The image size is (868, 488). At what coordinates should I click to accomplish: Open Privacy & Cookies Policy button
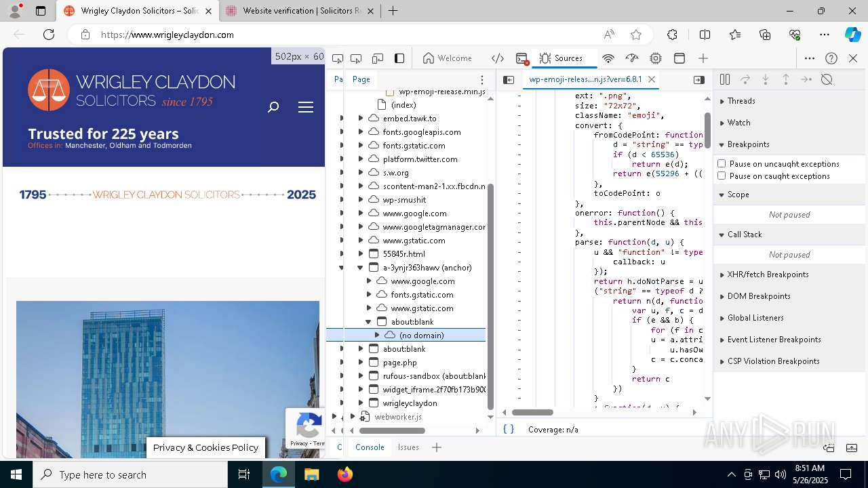(205, 447)
